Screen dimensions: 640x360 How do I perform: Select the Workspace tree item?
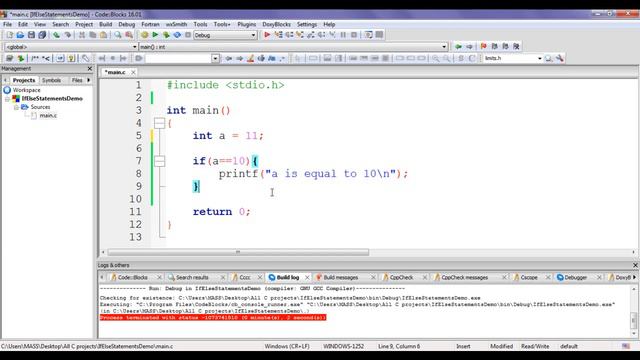click(x=27, y=90)
